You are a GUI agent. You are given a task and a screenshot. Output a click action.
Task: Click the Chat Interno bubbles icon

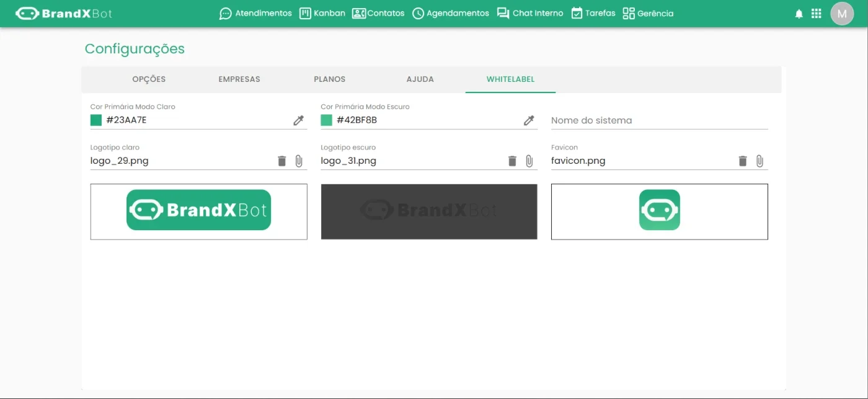(x=503, y=14)
